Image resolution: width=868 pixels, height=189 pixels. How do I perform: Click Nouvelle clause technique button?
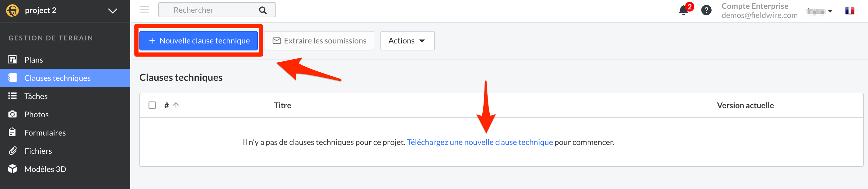pyautogui.click(x=198, y=41)
